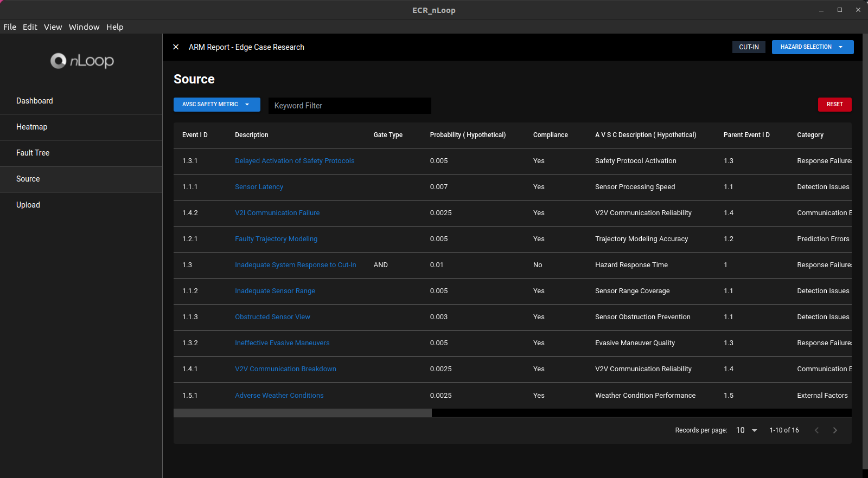Viewport: 868px width, 478px height.
Task: Open Inadequate System Response to Cut-In link
Action: 296,265
